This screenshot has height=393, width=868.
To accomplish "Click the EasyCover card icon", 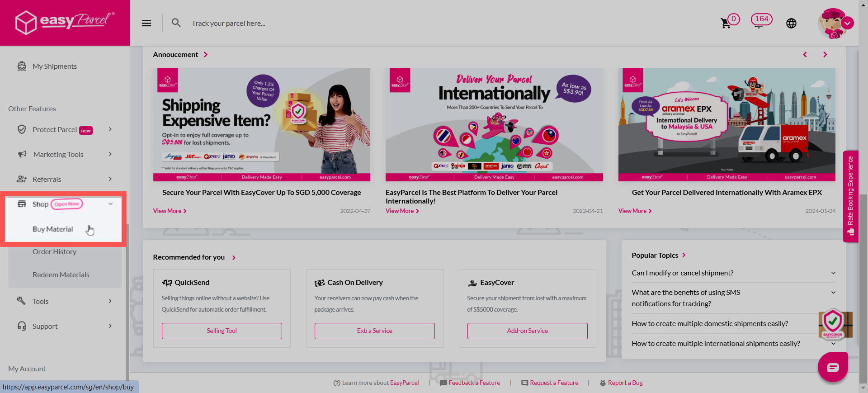I will click(x=472, y=283).
